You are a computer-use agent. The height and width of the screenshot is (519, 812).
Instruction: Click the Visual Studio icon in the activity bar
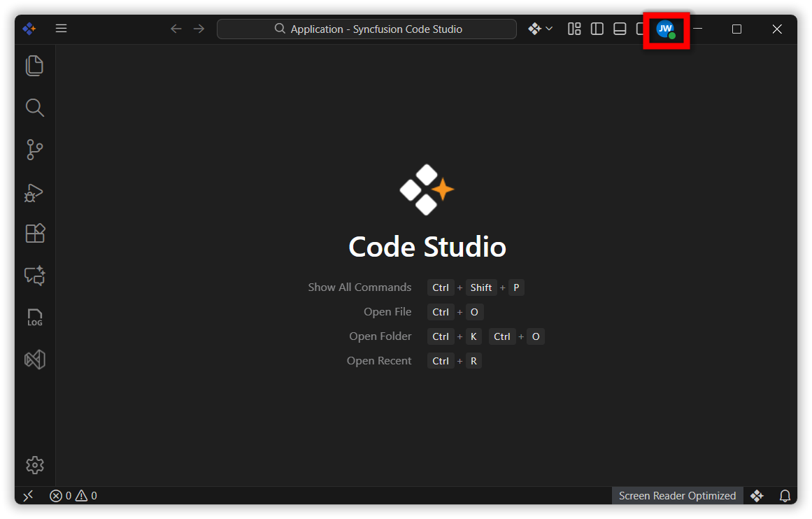[x=34, y=360]
